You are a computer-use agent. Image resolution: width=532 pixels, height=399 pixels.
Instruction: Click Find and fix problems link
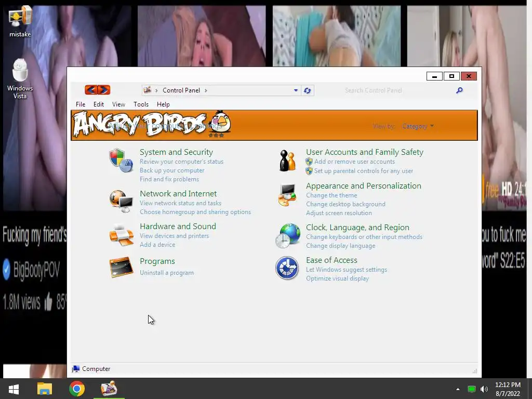(169, 179)
